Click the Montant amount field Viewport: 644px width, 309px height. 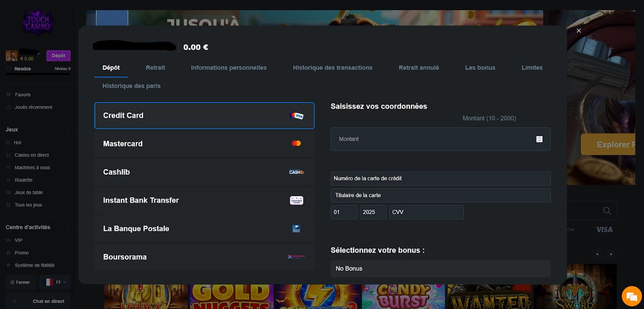(441, 139)
